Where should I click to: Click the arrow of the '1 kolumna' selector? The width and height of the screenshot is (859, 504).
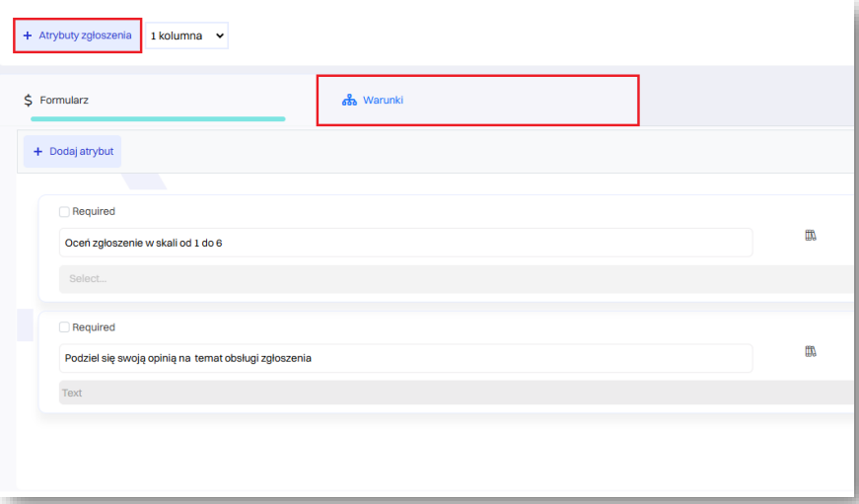click(x=219, y=36)
